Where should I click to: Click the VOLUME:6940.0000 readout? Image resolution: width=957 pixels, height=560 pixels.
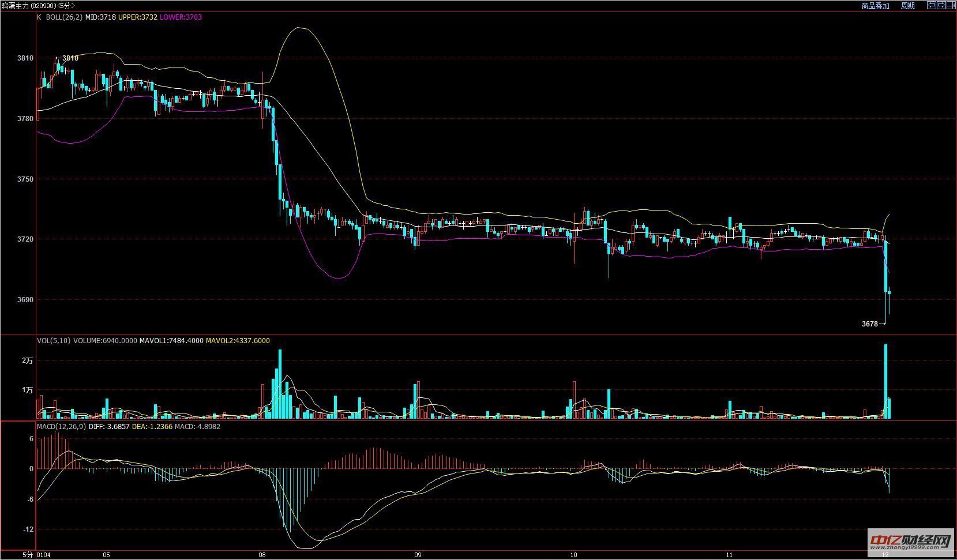point(105,341)
